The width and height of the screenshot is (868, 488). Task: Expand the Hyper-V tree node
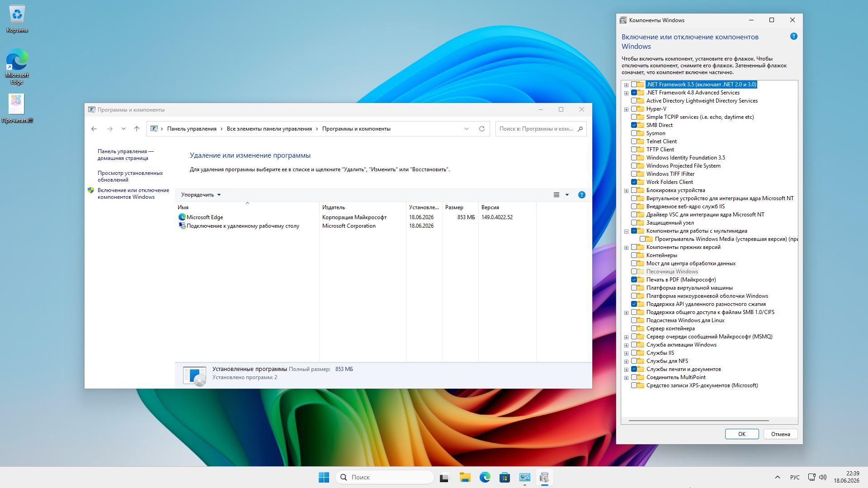tap(626, 109)
